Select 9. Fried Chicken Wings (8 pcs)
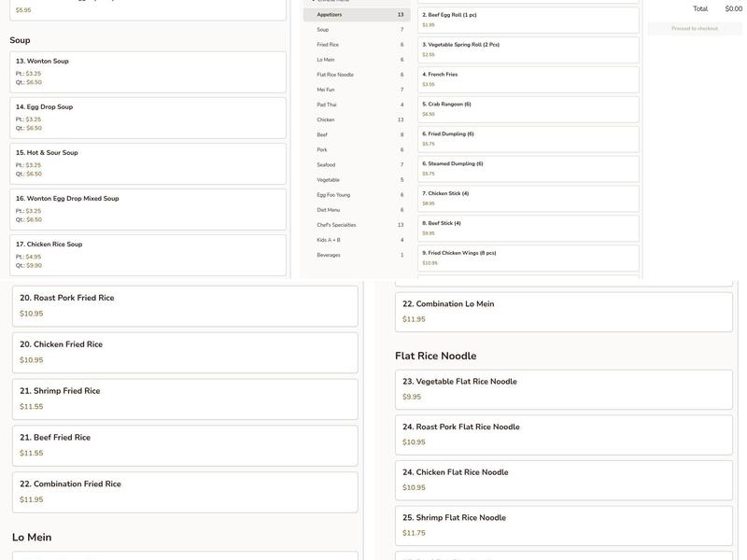 click(x=529, y=258)
